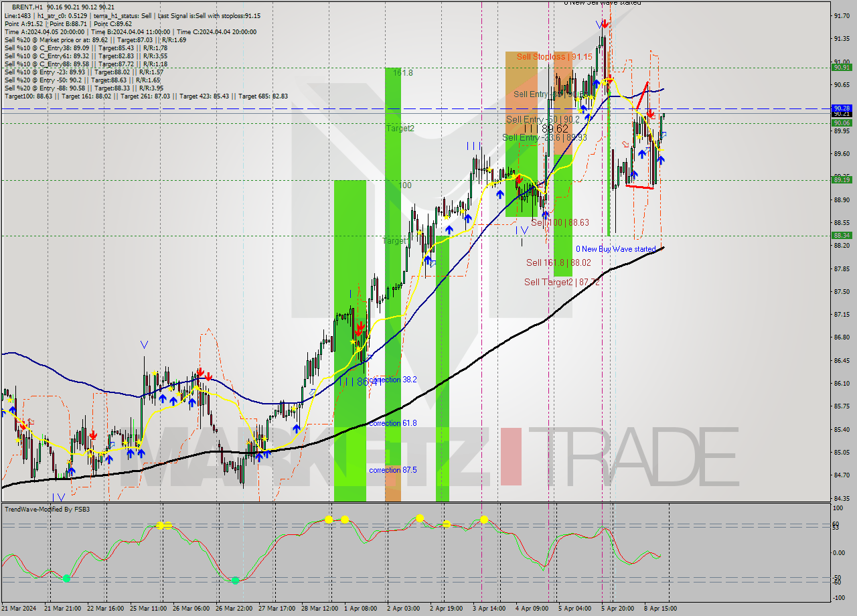Screen dimensions: 857x616
Task: Click the '21 Mar 2024' date label
Action: 19,609
